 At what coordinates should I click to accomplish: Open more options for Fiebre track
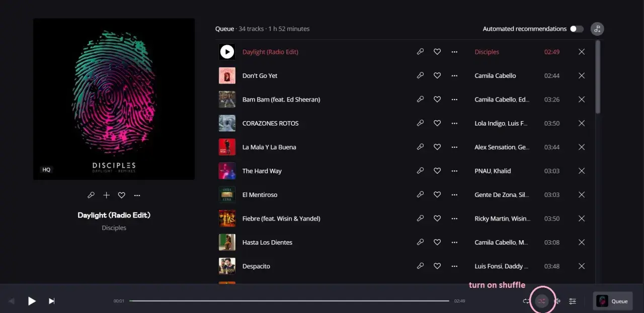point(454,219)
